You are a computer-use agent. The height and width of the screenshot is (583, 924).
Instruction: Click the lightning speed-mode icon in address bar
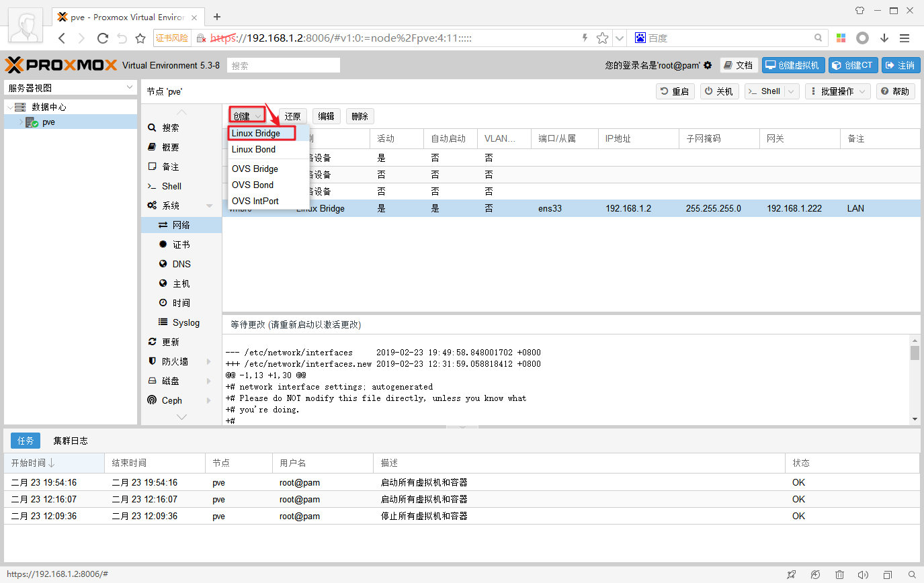point(585,38)
